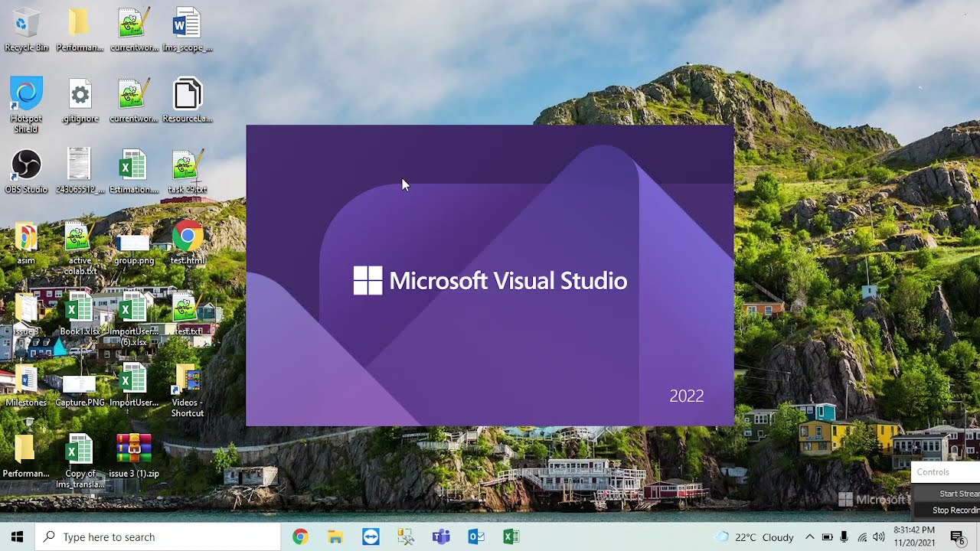Open TeamViewer from the taskbar
The height and width of the screenshot is (551, 980).
371,536
